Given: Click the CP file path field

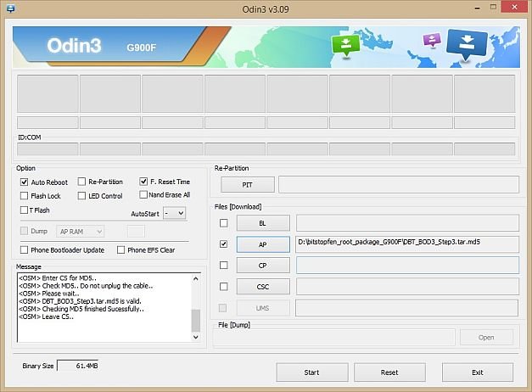Looking at the screenshot, I should point(407,266).
